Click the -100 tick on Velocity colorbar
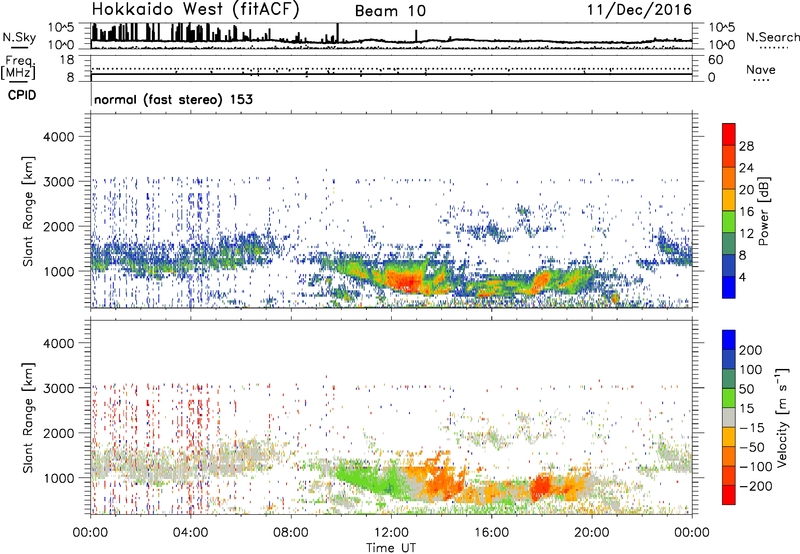 [756, 466]
